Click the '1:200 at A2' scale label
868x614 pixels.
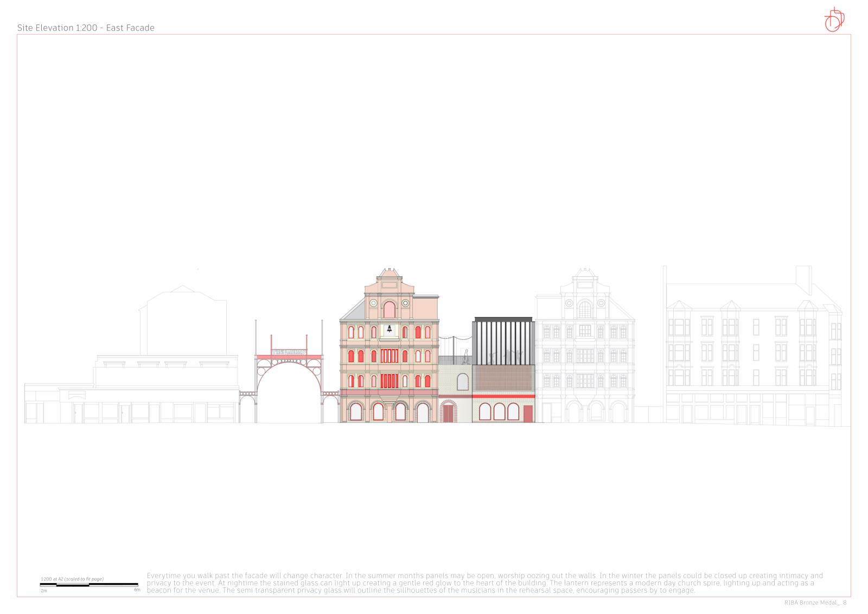72,579
